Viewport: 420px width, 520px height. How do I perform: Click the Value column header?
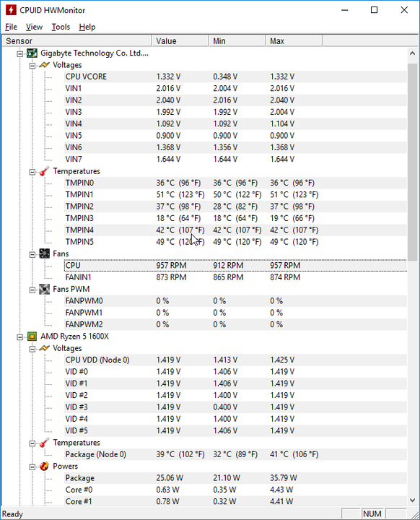point(180,41)
